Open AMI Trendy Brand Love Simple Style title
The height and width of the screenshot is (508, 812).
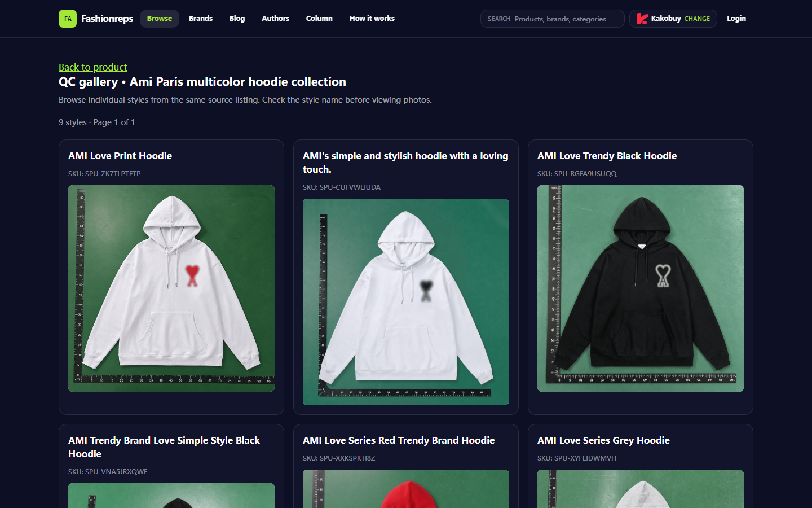(164, 447)
